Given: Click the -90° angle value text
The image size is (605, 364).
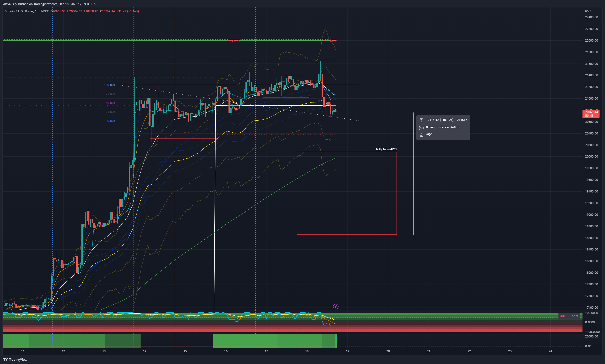Looking at the screenshot, I should [x=429, y=135].
